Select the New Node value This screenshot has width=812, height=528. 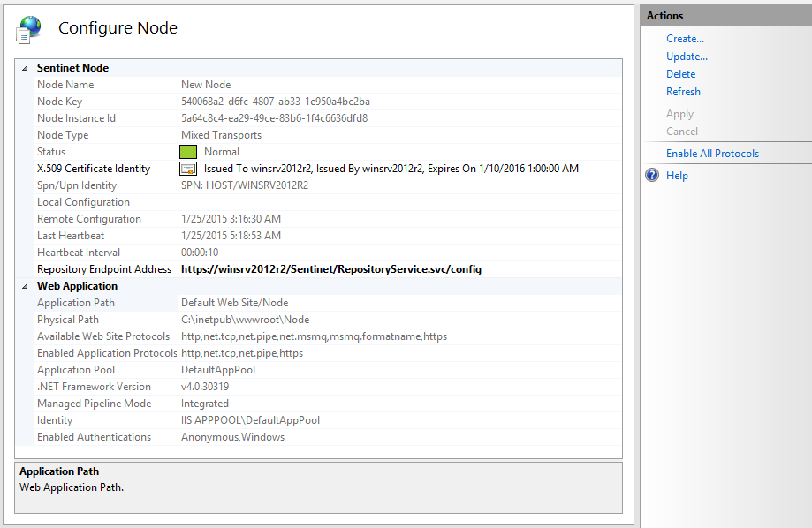click(x=206, y=85)
